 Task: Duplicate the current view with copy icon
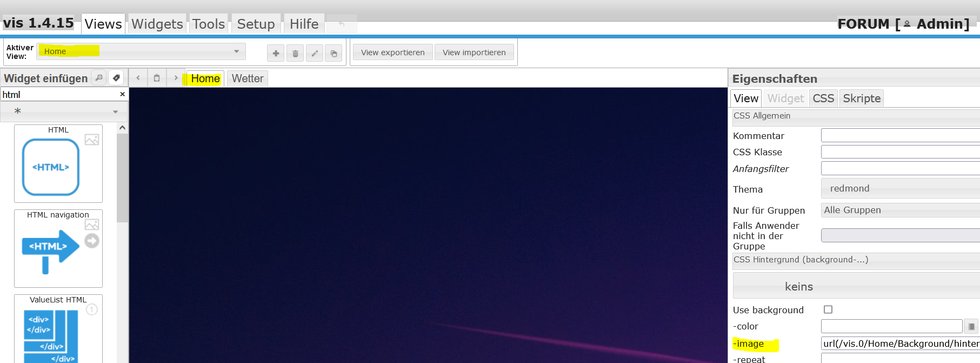[334, 53]
